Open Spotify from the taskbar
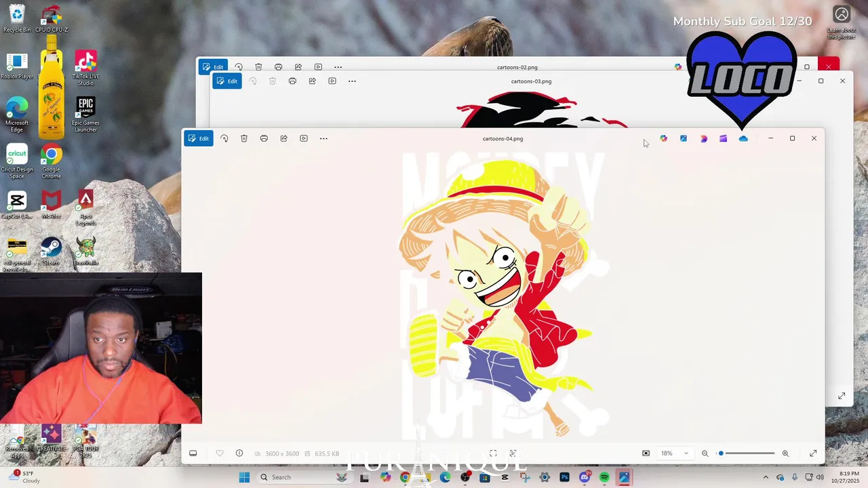Screen dimensions: 868x488 coord(604,477)
